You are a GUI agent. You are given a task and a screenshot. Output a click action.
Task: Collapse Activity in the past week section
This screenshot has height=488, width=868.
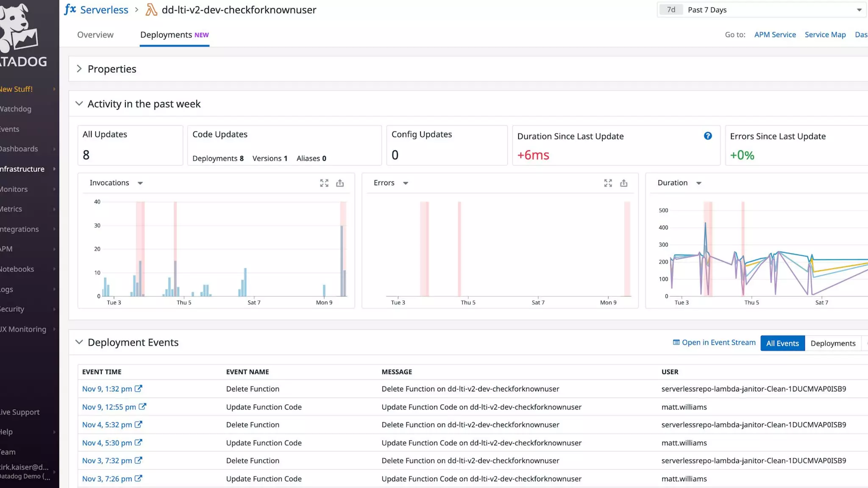click(x=79, y=103)
